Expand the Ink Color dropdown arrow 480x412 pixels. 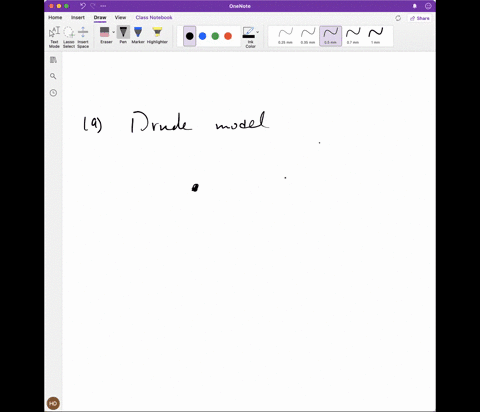258,32
